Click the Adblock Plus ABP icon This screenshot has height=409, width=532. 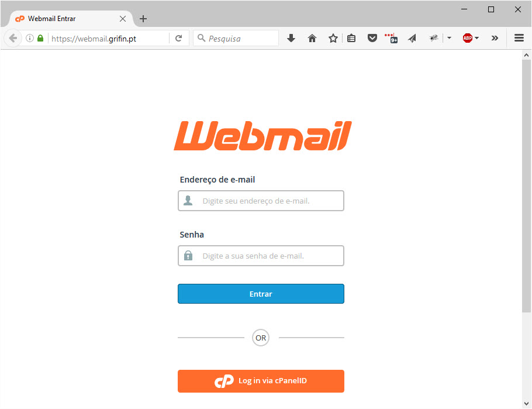point(467,38)
